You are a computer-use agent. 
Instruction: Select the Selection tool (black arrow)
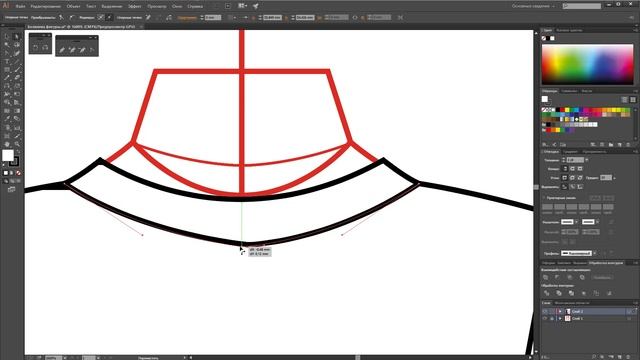[x=7, y=37]
